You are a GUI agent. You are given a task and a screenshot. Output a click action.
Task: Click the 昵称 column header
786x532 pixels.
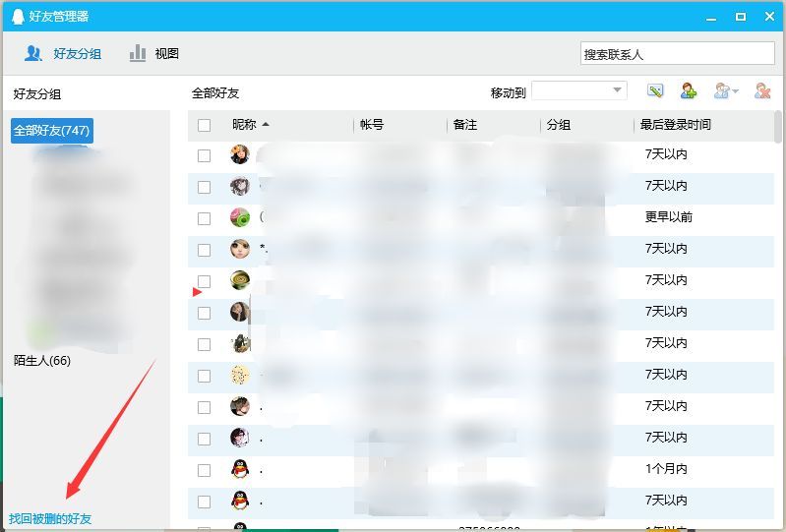point(244,124)
